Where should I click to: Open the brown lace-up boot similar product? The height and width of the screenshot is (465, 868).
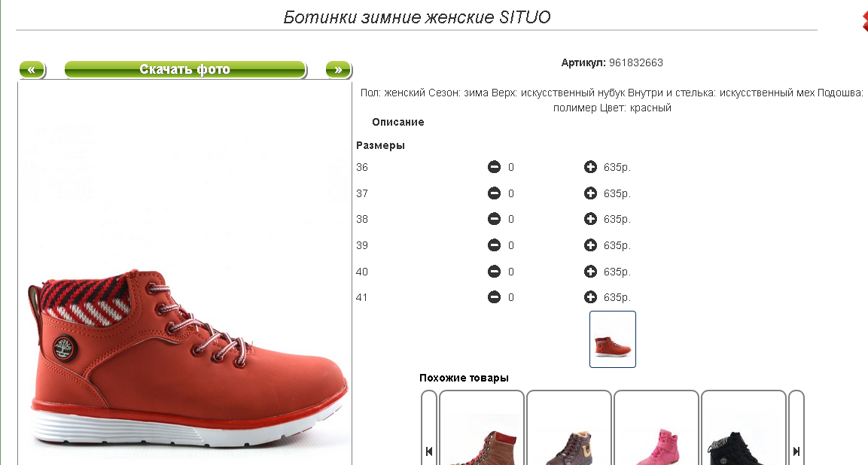coord(482,427)
